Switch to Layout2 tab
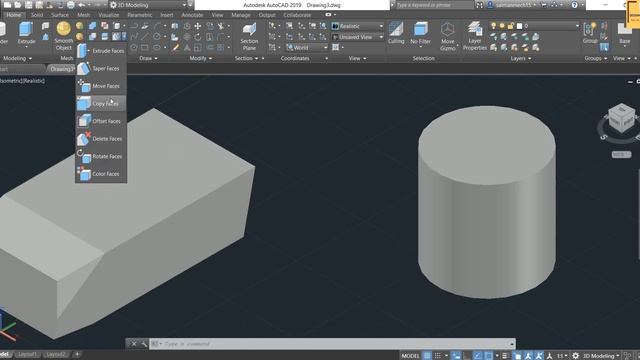Screen dimensions: 640x360 click(55, 354)
